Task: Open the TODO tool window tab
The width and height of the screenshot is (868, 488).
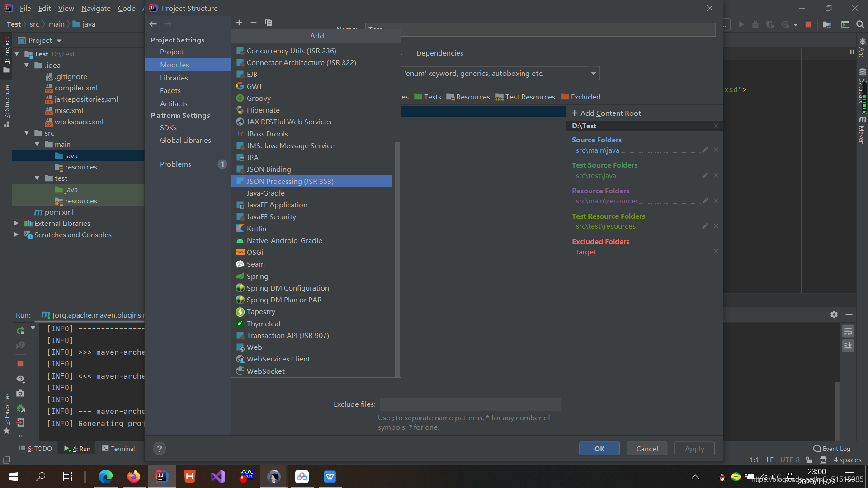Action: [35, 449]
